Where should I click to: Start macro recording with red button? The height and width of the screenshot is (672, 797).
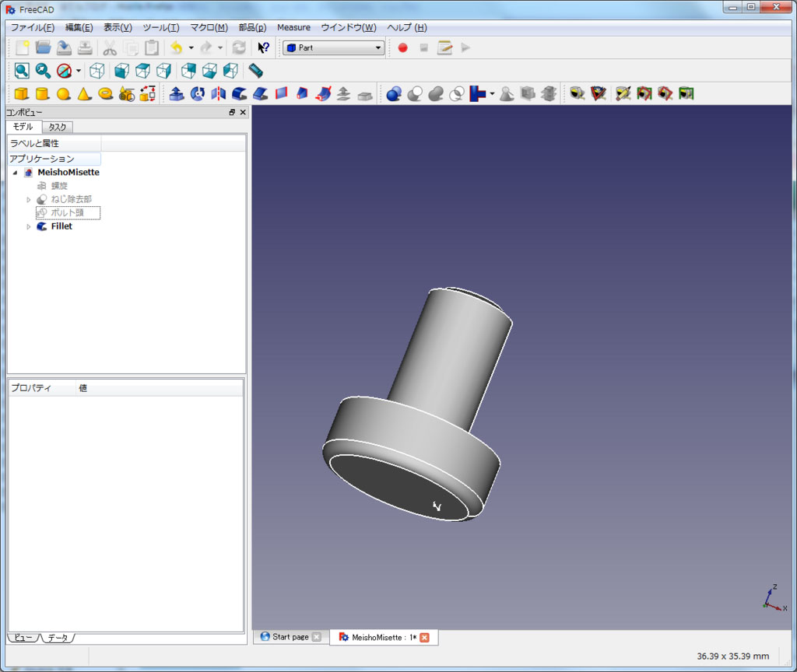402,47
